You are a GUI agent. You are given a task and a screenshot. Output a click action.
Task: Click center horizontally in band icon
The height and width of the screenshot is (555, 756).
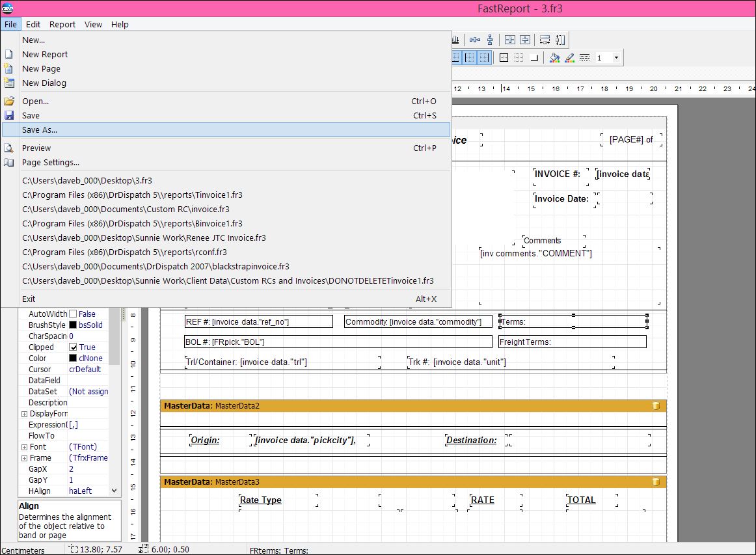point(510,40)
